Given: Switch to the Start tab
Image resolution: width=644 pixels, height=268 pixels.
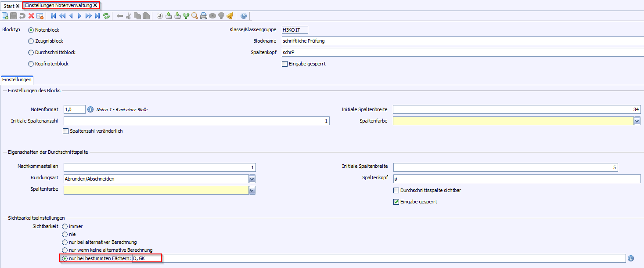Looking at the screenshot, I should point(9,6).
